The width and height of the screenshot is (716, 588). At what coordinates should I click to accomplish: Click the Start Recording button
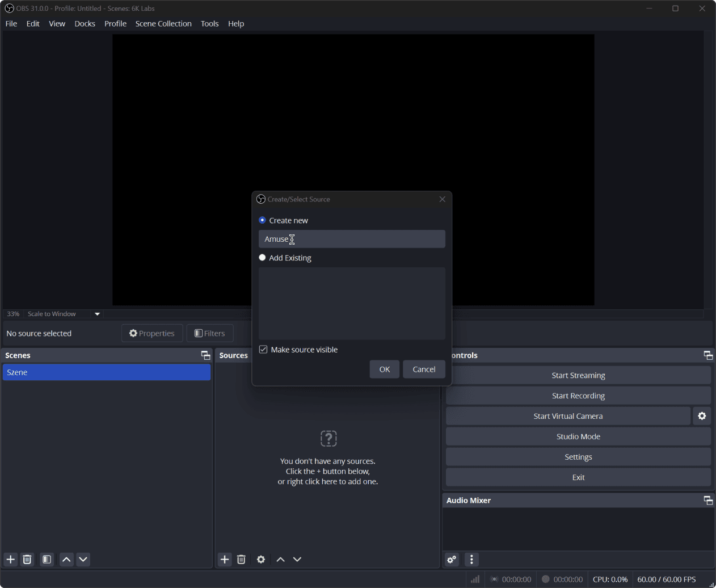point(578,396)
